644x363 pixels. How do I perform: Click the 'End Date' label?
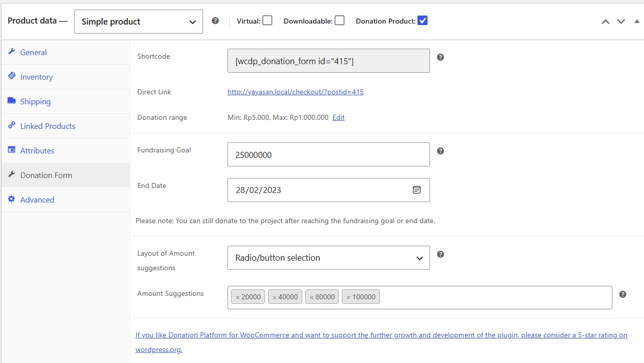[152, 186]
